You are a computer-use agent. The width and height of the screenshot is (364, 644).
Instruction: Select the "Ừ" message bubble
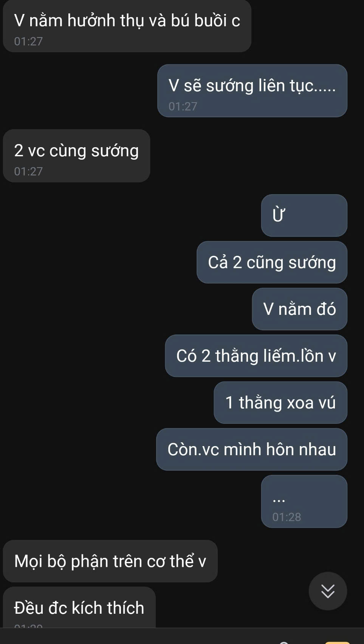click(x=304, y=215)
